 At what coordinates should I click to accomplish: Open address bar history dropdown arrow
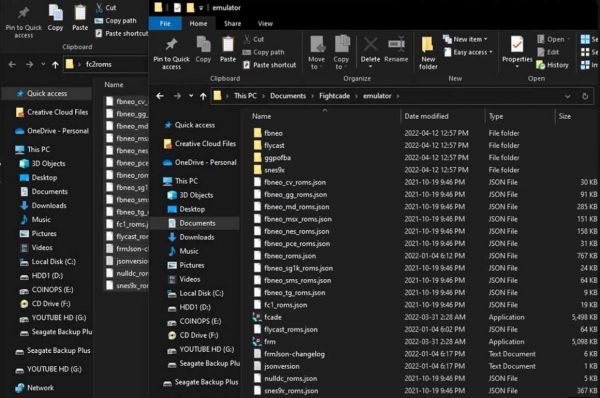pos(567,96)
